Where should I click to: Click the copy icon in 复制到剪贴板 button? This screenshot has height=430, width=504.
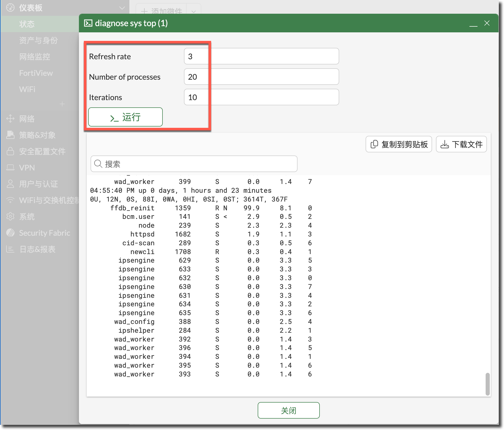pyautogui.click(x=374, y=144)
